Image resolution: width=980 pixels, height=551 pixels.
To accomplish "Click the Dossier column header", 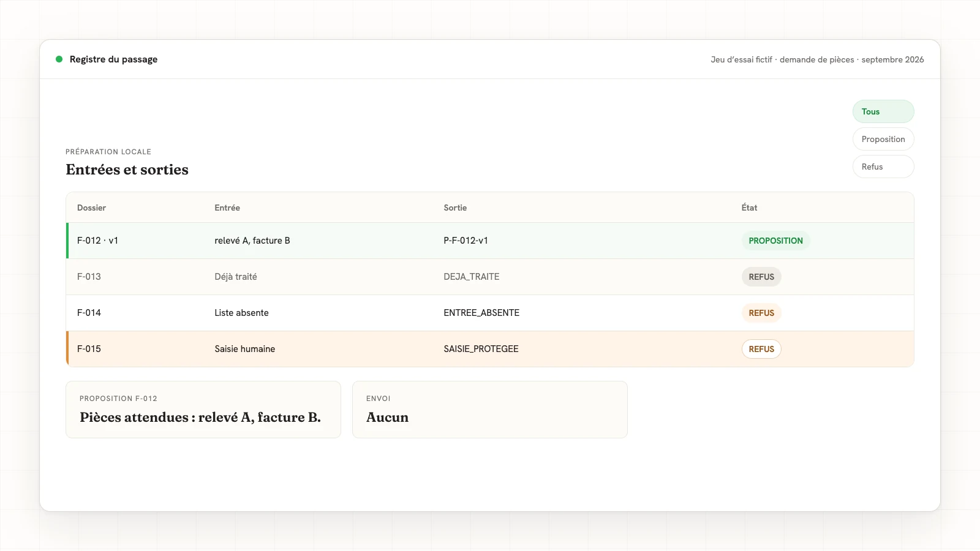I will coord(91,208).
